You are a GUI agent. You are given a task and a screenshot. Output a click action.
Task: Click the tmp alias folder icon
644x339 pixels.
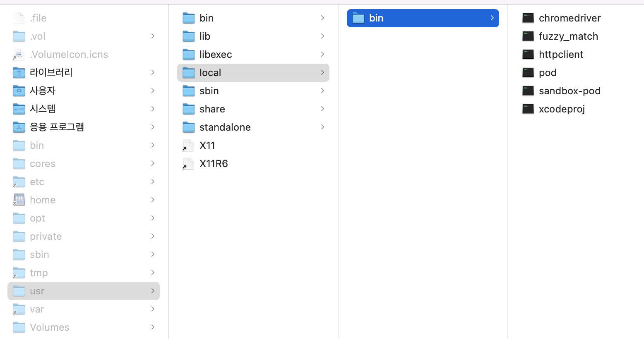[x=19, y=272]
